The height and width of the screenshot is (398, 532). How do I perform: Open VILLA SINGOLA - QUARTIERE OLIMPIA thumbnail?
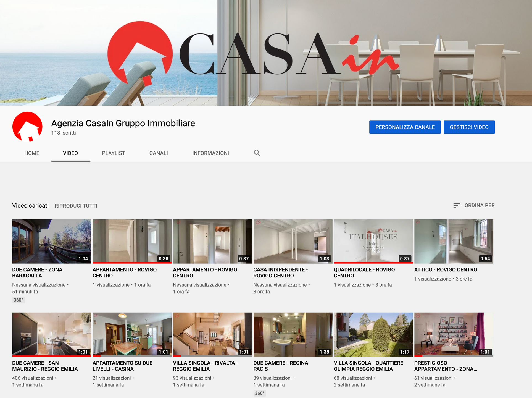tap(373, 334)
